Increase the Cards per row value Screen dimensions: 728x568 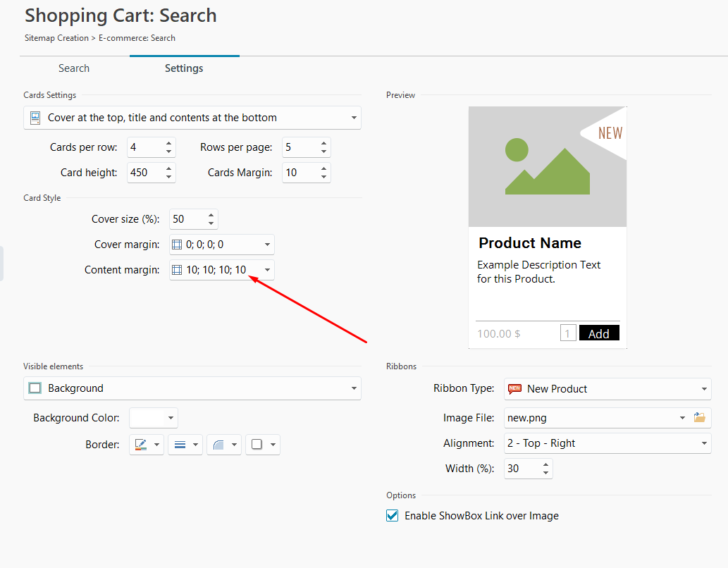point(169,144)
